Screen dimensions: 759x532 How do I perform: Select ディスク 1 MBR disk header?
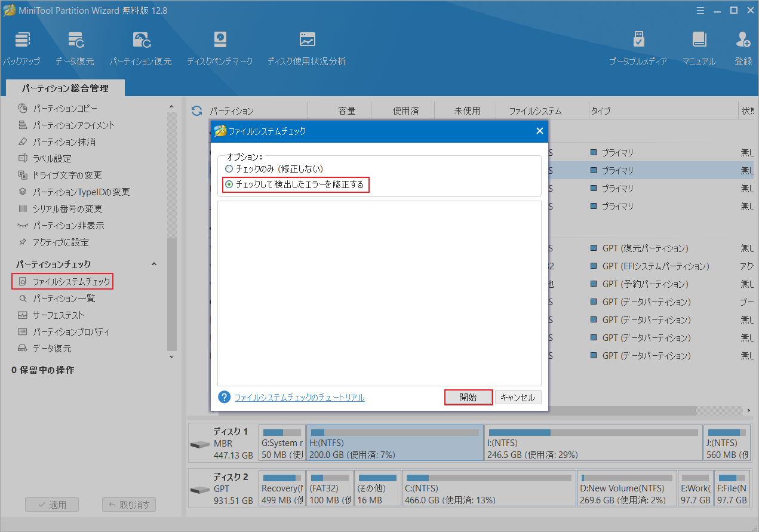223,443
